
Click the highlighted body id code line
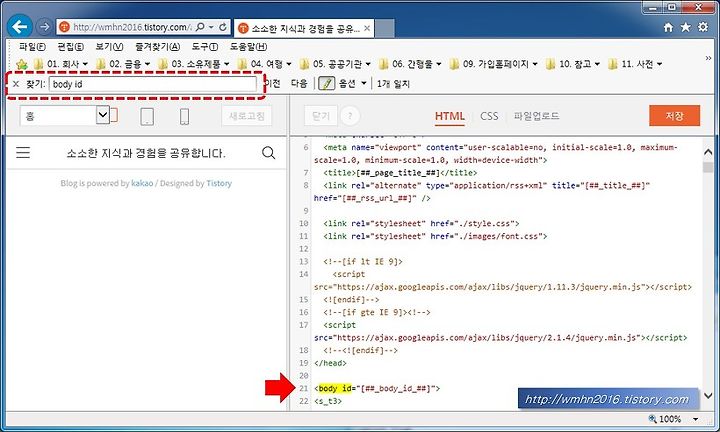click(377, 388)
